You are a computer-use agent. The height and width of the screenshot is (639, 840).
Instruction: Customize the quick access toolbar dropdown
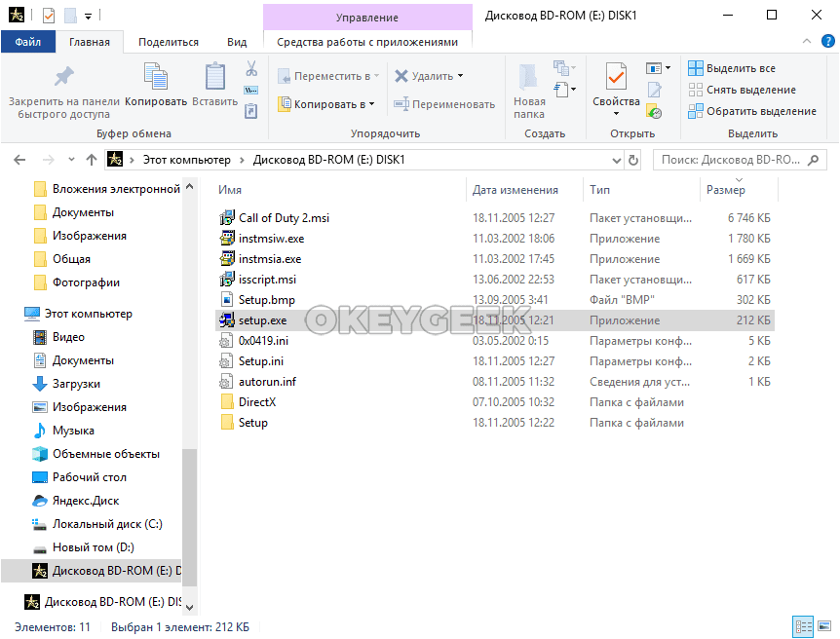click(88, 17)
